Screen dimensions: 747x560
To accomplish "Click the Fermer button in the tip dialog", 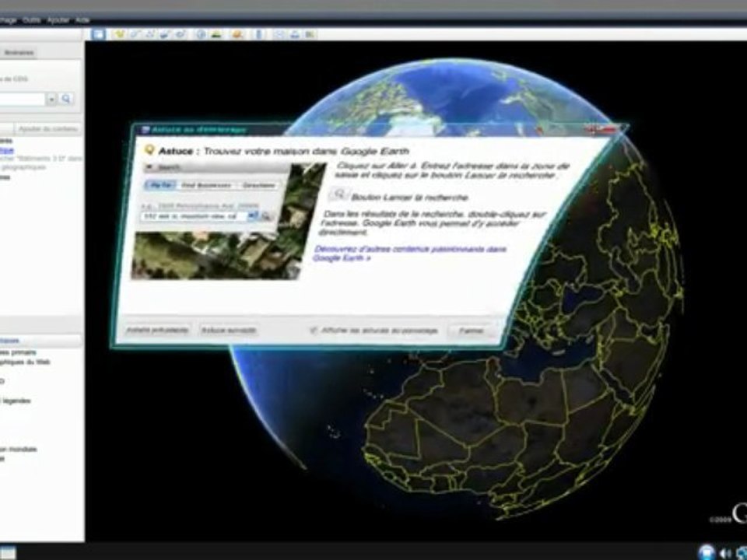I will point(472,331).
